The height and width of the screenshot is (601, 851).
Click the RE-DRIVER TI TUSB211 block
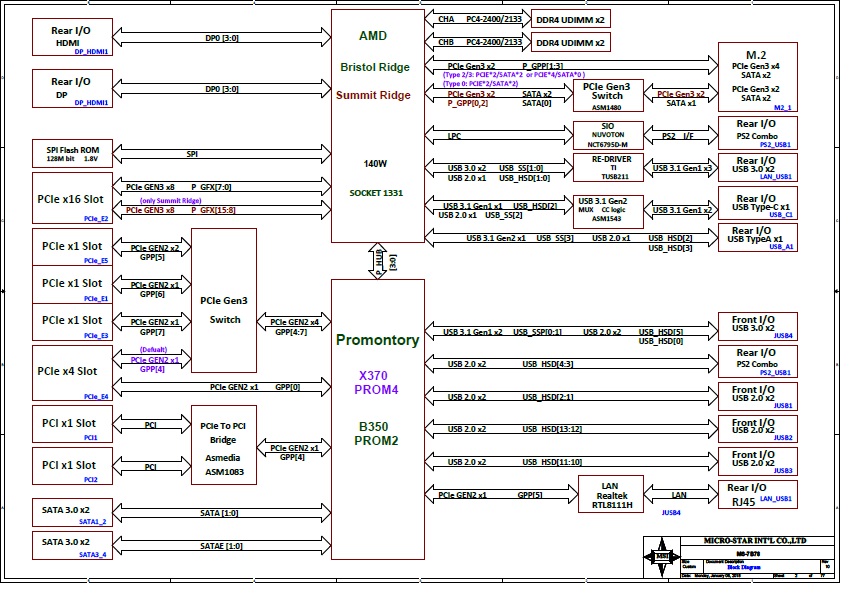point(607,167)
